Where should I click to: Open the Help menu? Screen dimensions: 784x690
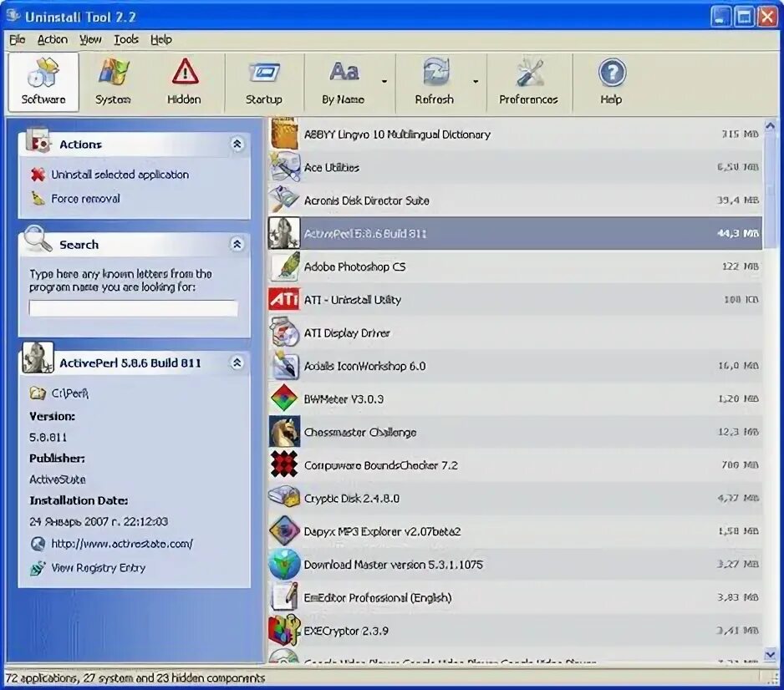pos(161,39)
